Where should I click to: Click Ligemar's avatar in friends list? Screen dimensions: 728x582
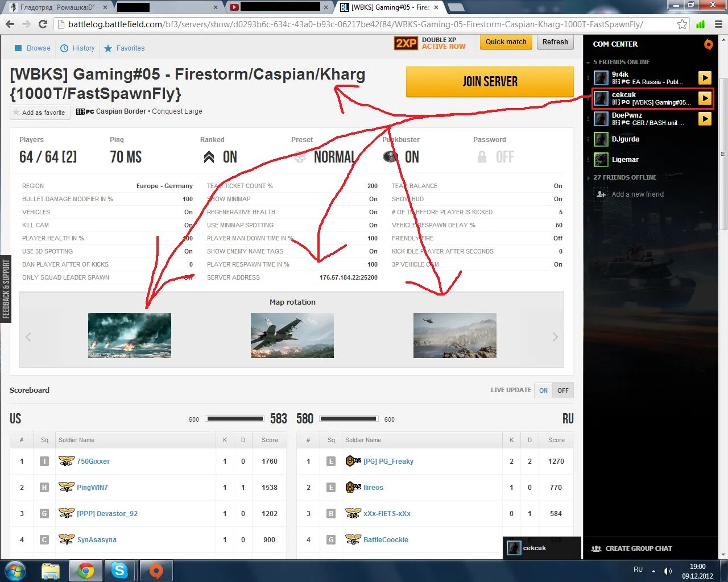601,160
